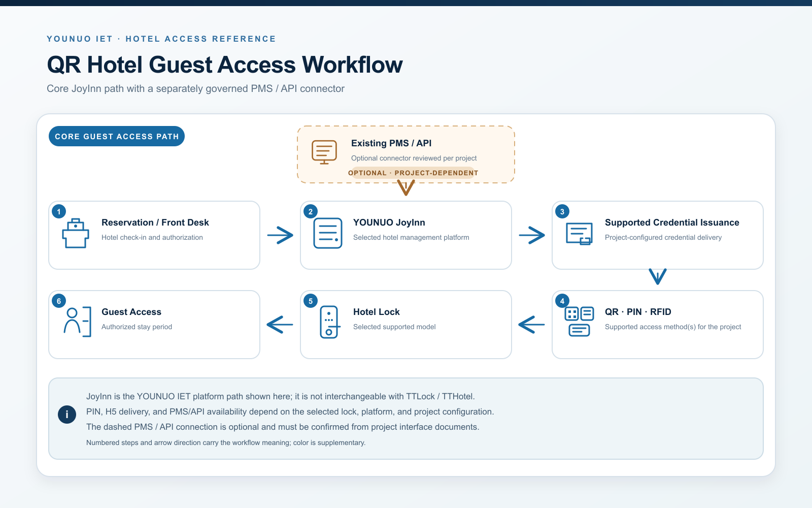Click the Existing PMS / API monitor icon
Image resolution: width=812 pixels, height=508 pixels.
[324, 152]
